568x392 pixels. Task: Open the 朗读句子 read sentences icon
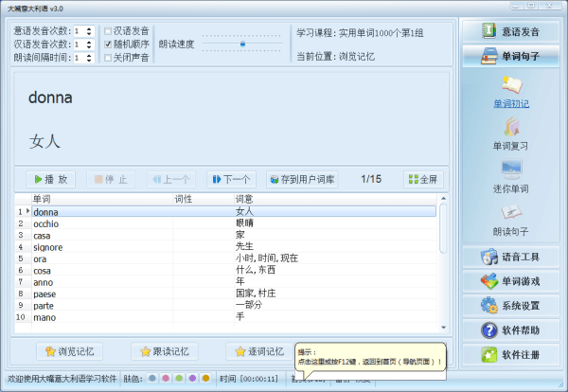pyautogui.click(x=511, y=212)
